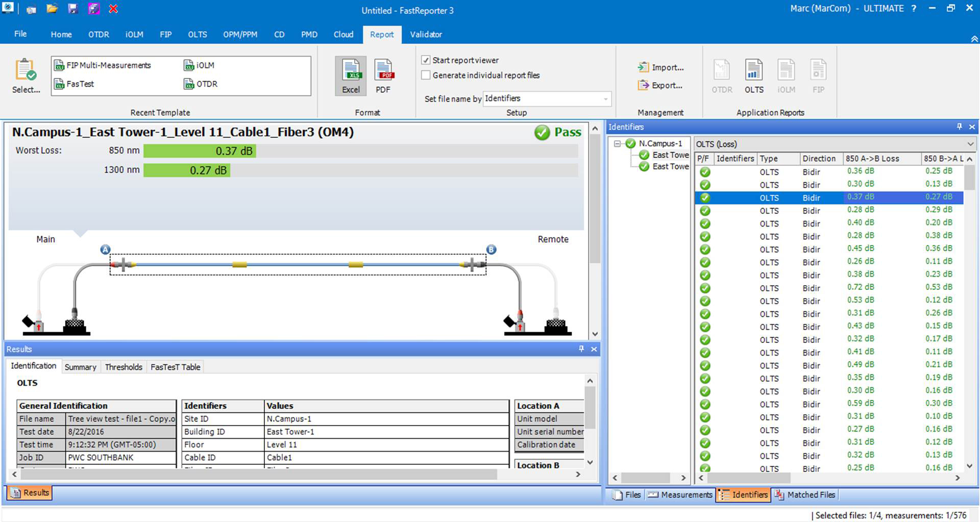Click the Measurements bottom tab
This screenshot has height=522, width=980.
(x=680, y=494)
